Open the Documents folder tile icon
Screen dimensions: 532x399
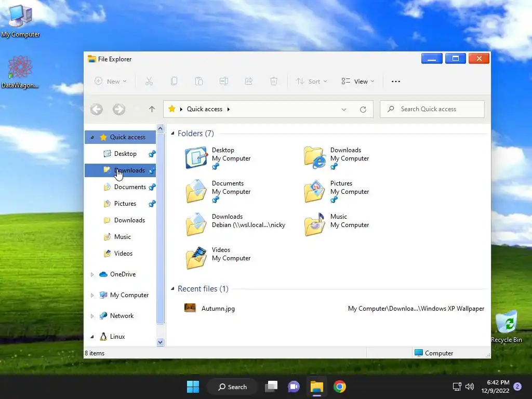point(196,191)
